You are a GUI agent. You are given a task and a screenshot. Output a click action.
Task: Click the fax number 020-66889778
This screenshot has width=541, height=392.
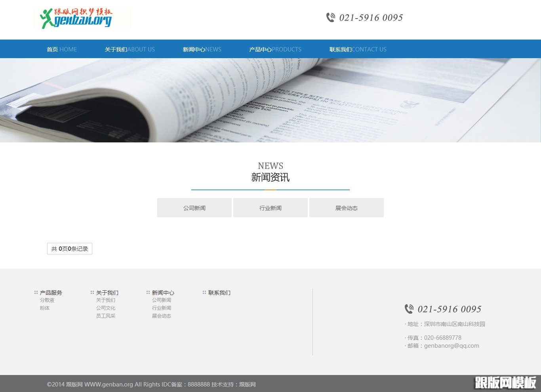[443, 338]
